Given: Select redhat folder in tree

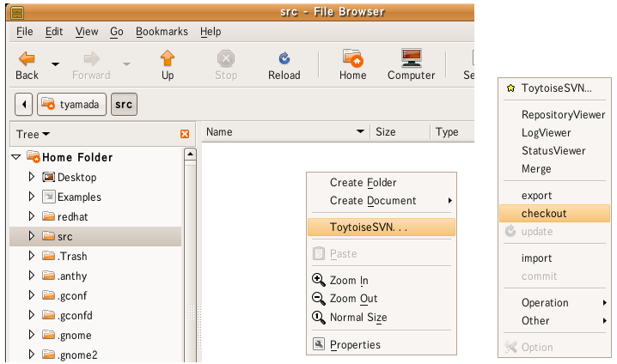Looking at the screenshot, I should pyautogui.click(x=65, y=216).
